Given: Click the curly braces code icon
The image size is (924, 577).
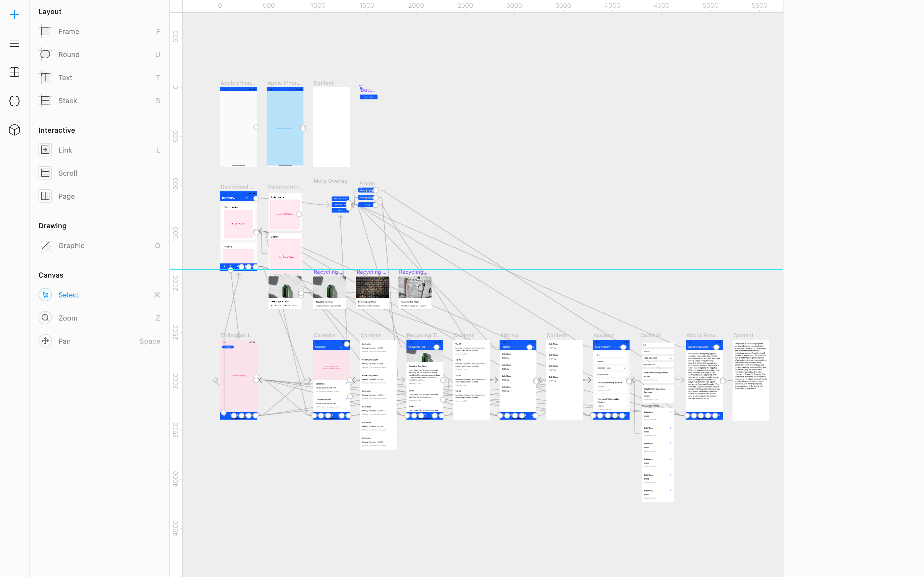Looking at the screenshot, I should click(x=14, y=101).
